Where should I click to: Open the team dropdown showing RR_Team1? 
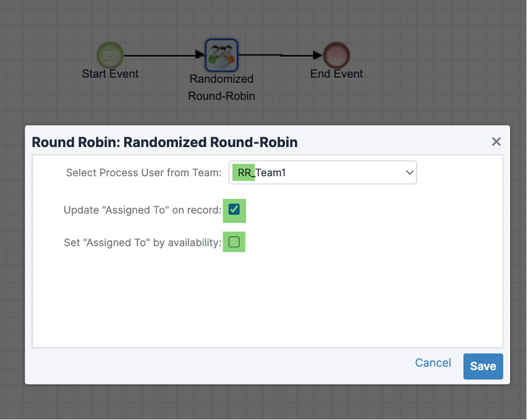coord(322,173)
